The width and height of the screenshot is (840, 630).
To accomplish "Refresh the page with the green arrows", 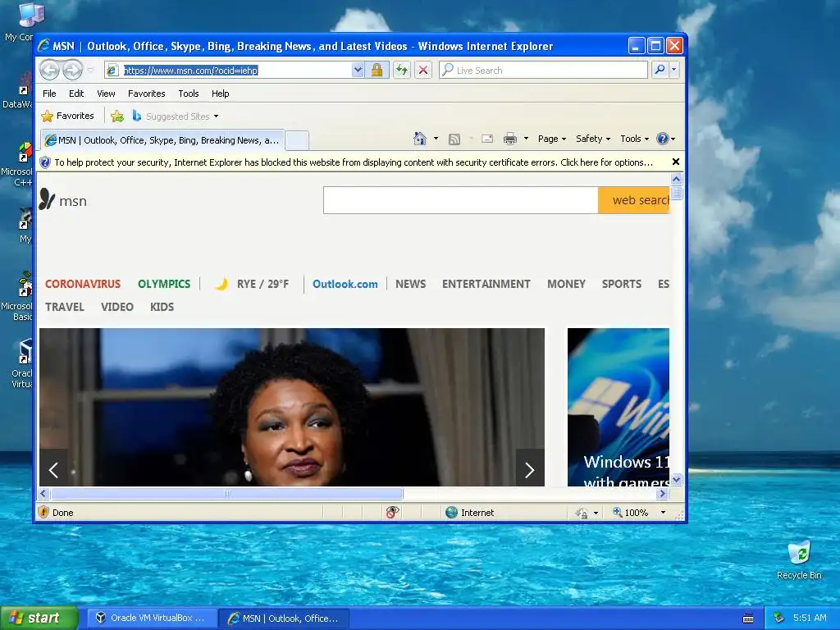I will point(402,71).
